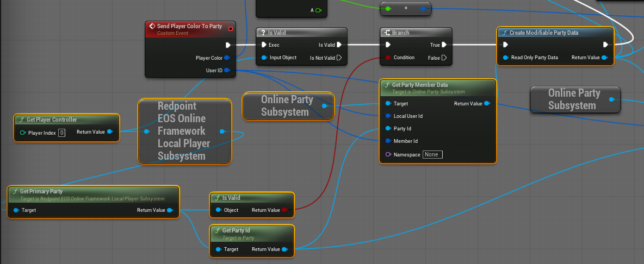This screenshot has width=644, height=264.
Task: Click the Read Only Party Data input pin
Action: tap(506, 58)
